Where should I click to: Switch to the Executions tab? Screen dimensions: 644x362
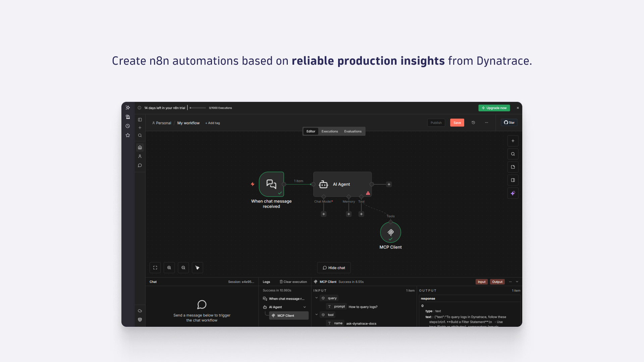[330, 131]
